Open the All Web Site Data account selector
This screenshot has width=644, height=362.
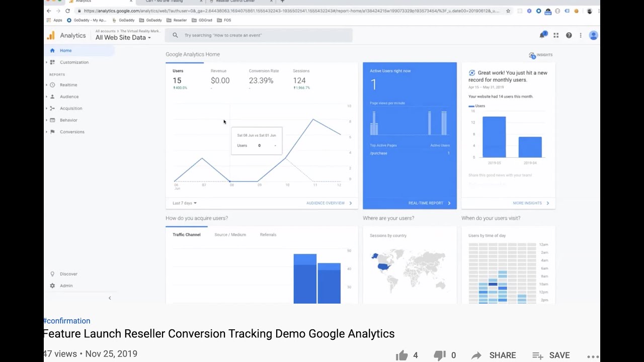click(x=123, y=38)
